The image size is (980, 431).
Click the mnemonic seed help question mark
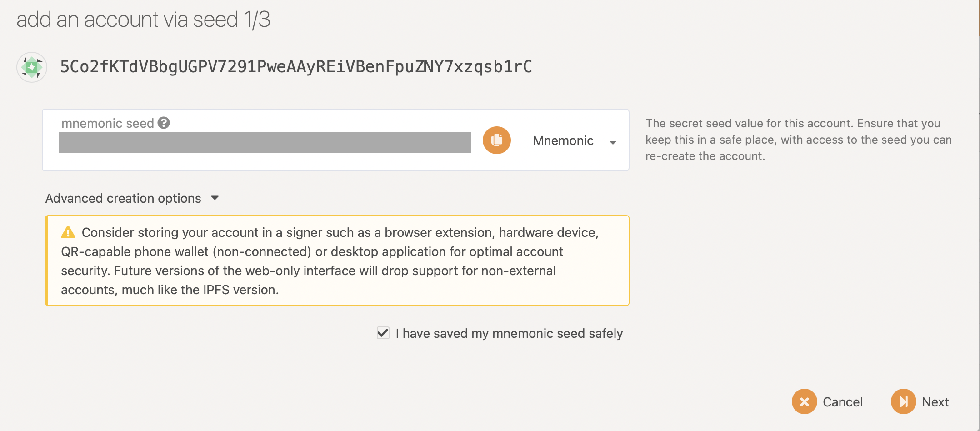point(164,123)
